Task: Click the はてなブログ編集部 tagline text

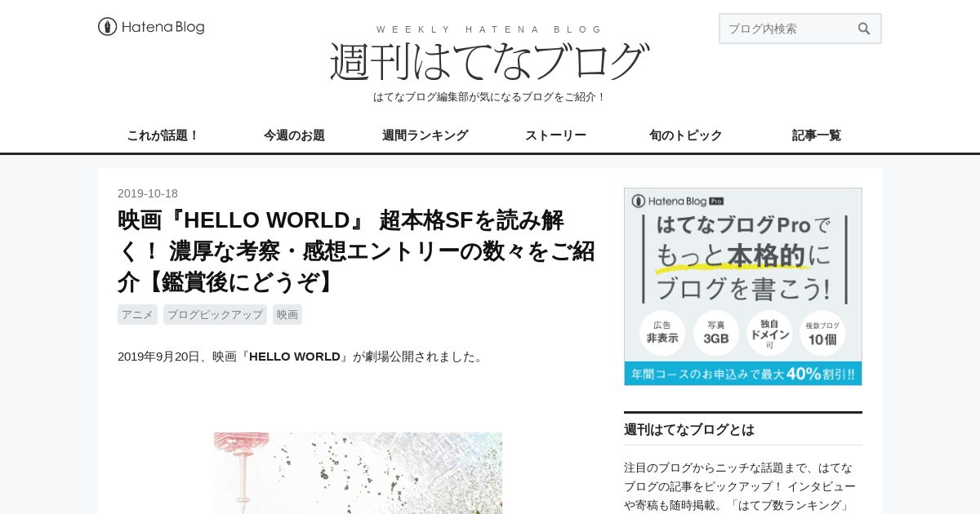Action: (x=490, y=97)
